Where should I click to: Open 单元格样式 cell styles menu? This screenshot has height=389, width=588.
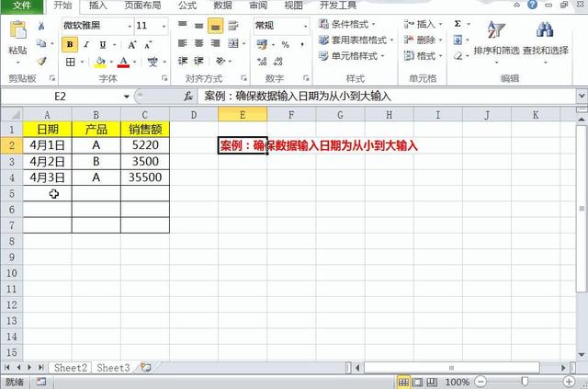click(352, 56)
